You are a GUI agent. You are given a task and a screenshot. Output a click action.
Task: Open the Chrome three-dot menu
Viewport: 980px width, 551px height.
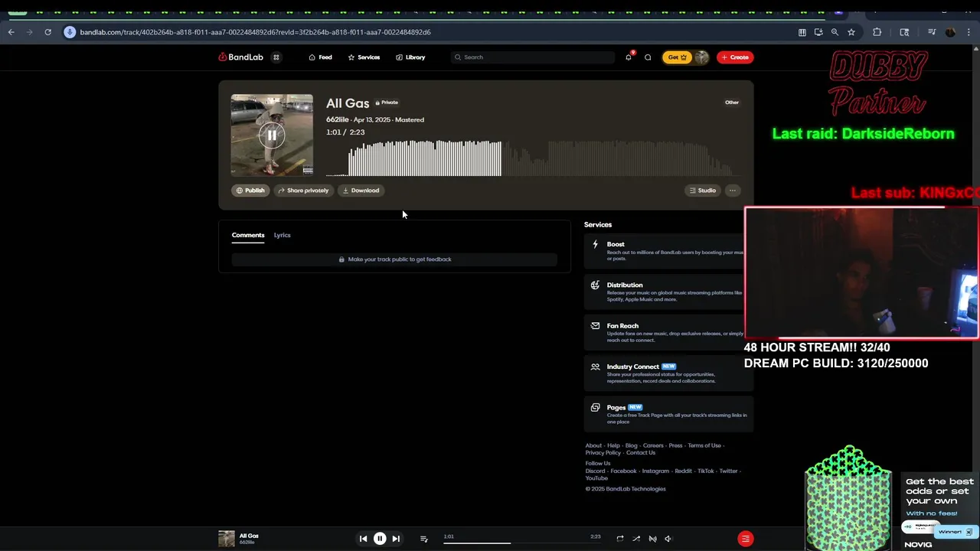coord(969,32)
